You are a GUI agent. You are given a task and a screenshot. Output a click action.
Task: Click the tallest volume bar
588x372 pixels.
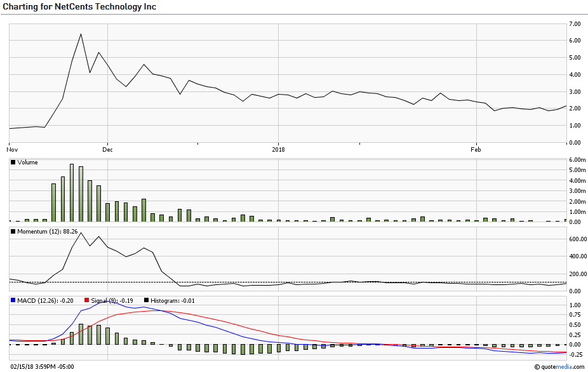click(x=72, y=193)
